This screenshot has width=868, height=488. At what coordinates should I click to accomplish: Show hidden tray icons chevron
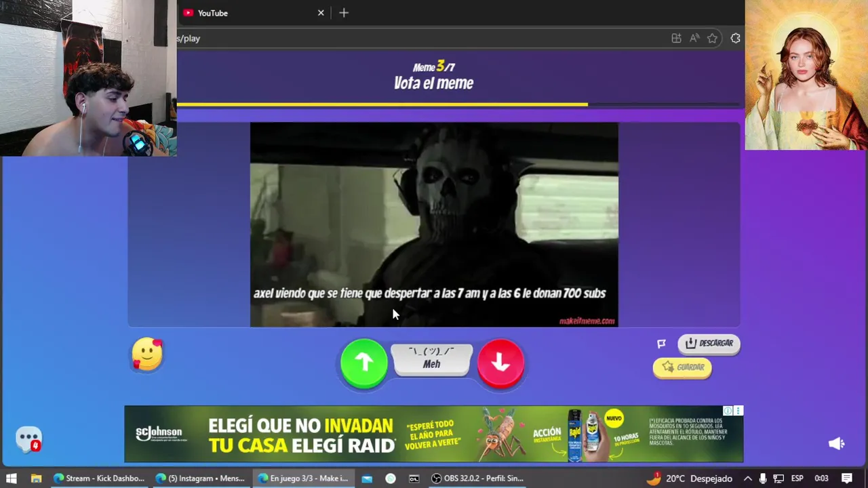(747, 478)
